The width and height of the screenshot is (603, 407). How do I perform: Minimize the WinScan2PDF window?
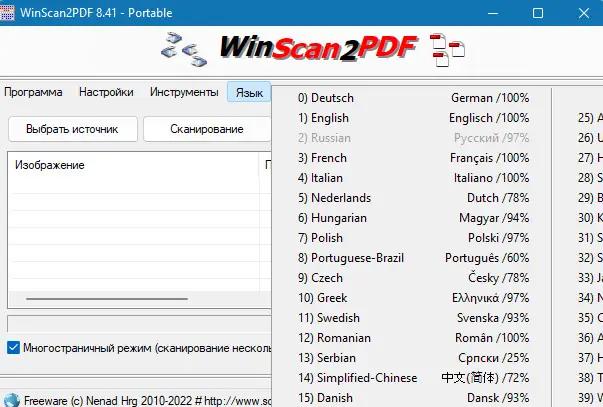point(493,13)
